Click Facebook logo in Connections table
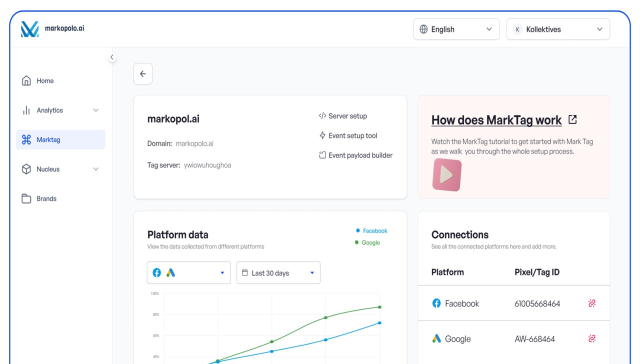This screenshot has width=640, height=364. pos(436,303)
